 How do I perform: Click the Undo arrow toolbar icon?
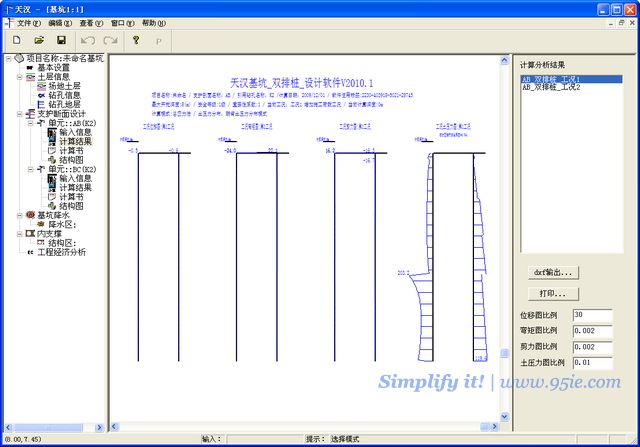tap(87, 40)
